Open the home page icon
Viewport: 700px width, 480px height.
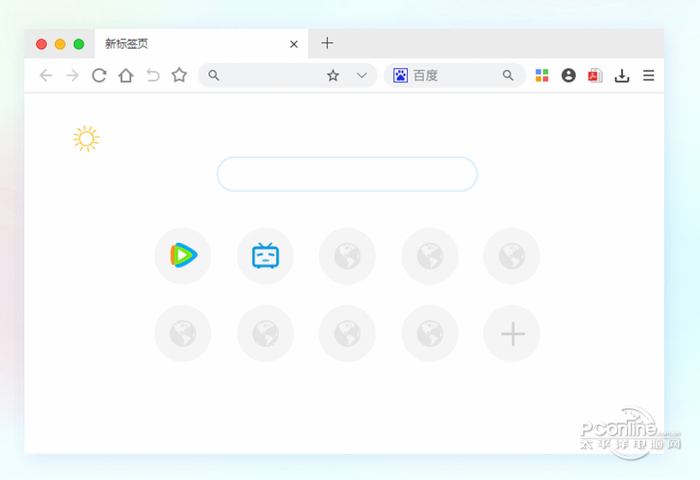[x=126, y=75]
